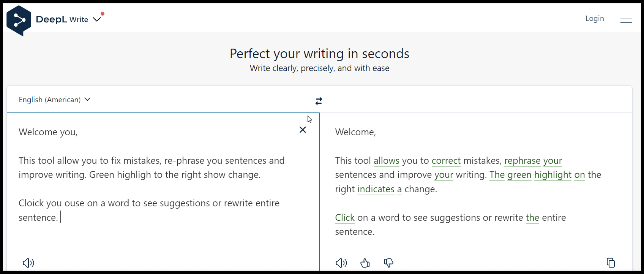Click the Login link
Viewport: 644px width, 274px height.
pyautogui.click(x=595, y=19)
